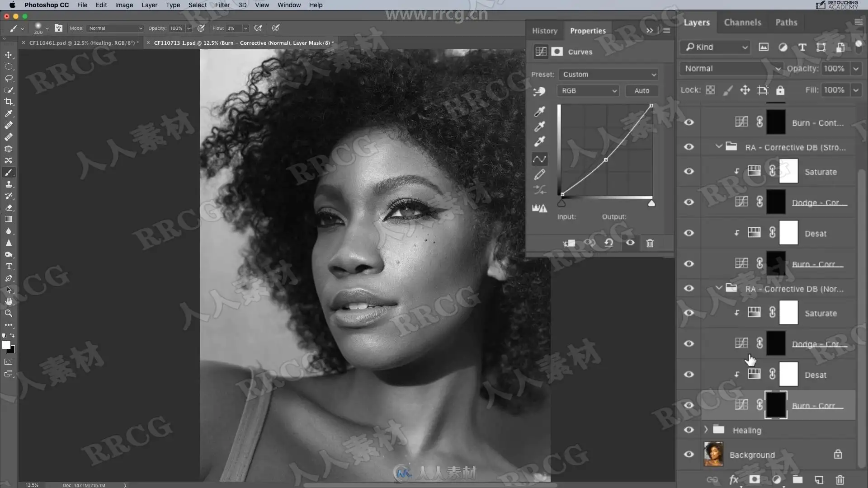This screenshot has height=488, width=868.
Task: Open the Curves Preset dropdown
Action: click(x=609, y=74)
